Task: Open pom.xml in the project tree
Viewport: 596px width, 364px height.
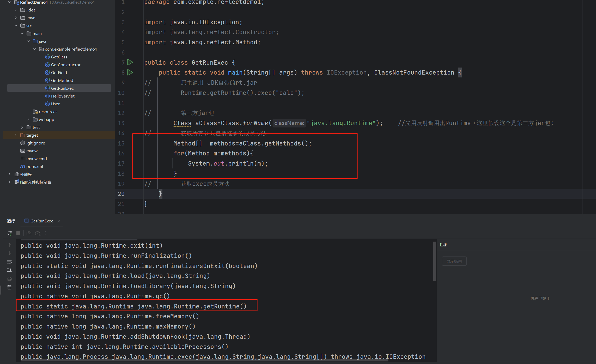Action: coord(34,166)
